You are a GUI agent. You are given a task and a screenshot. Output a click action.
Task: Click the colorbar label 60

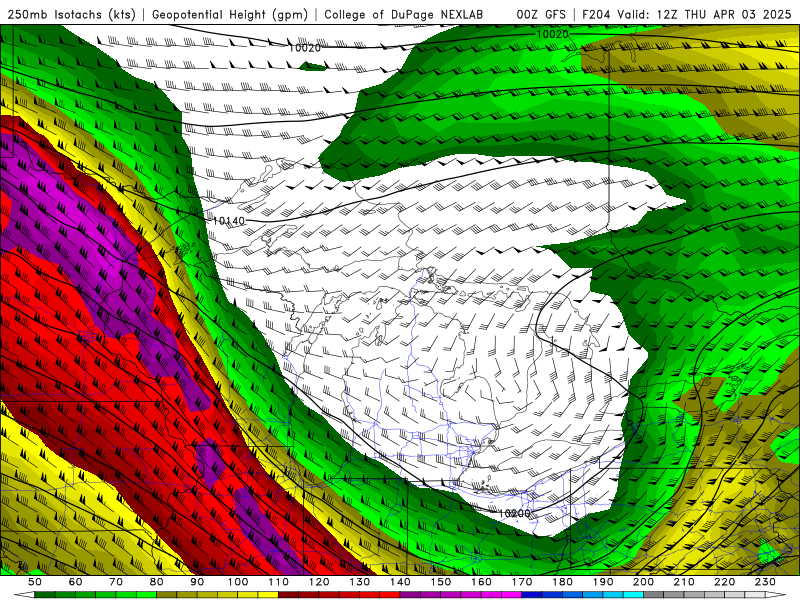(76, 582)
